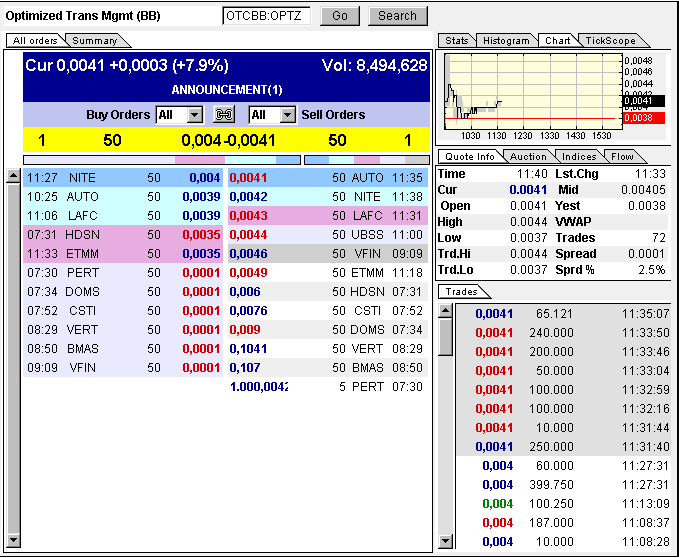This screenshot has width=679, height=558.
Task: Click Trades list scroll down arrow
Action: click(x=445, y=542)
